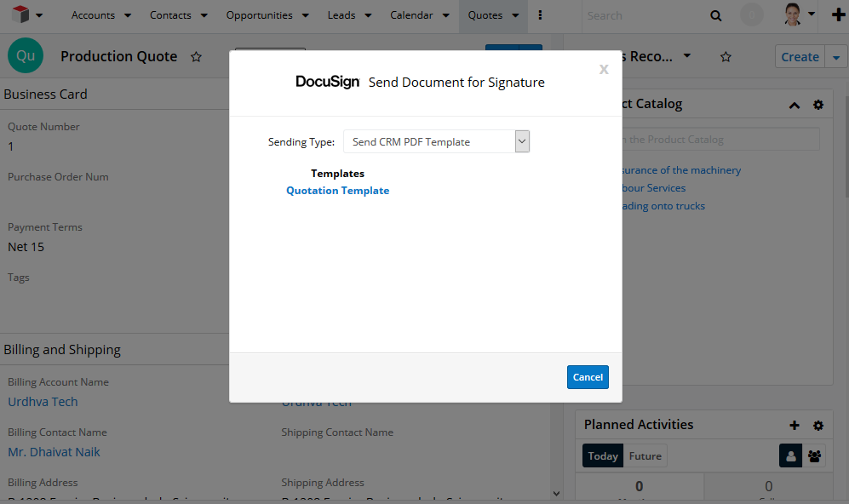Add a planned activity with the plus icon
This screenshot has width=849, height=504.
[x=795, y=426]
